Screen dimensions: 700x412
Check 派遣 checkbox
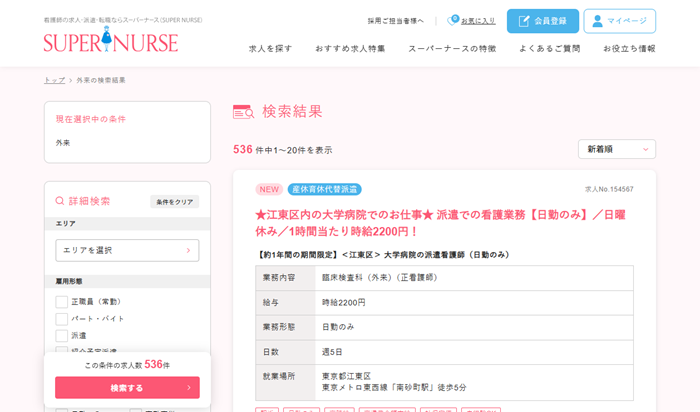coord(62,336)
